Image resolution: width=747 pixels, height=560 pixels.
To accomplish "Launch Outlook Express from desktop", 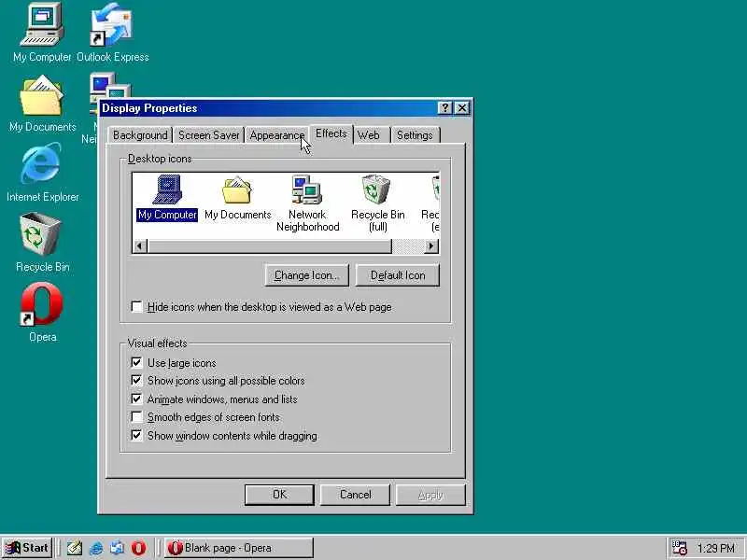I will pyautogui.click(x=112, y=33).
